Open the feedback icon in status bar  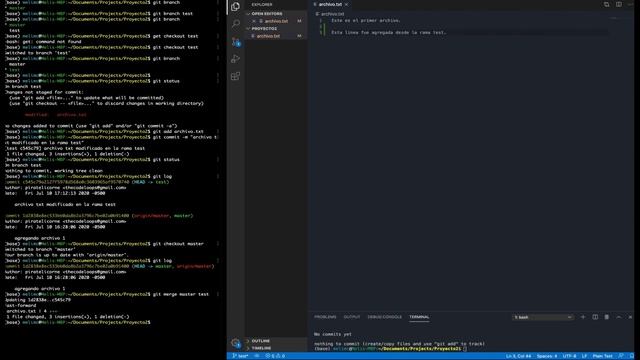[621, 356]
